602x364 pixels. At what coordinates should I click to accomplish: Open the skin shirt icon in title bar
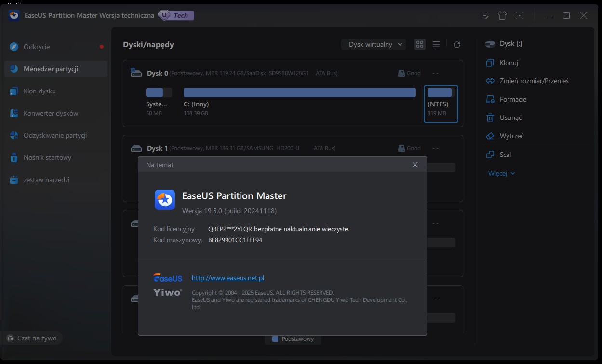click(502, 15)
